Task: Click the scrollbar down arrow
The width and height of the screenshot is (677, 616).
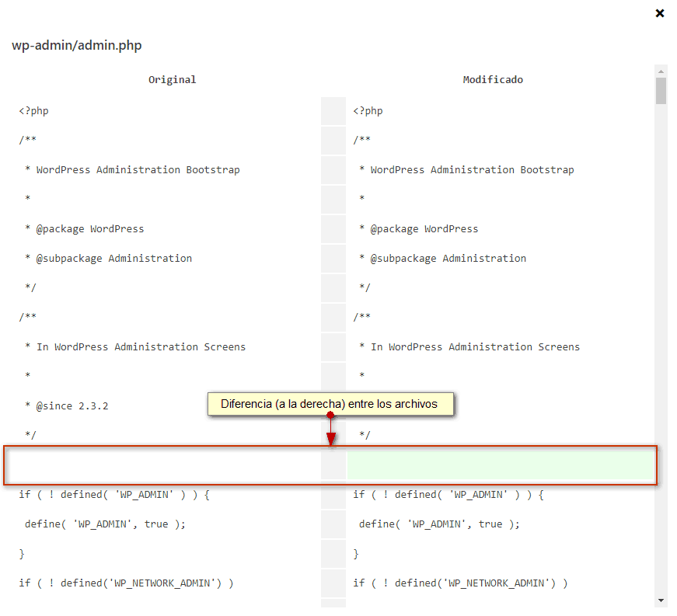Action: pos(661,600)
